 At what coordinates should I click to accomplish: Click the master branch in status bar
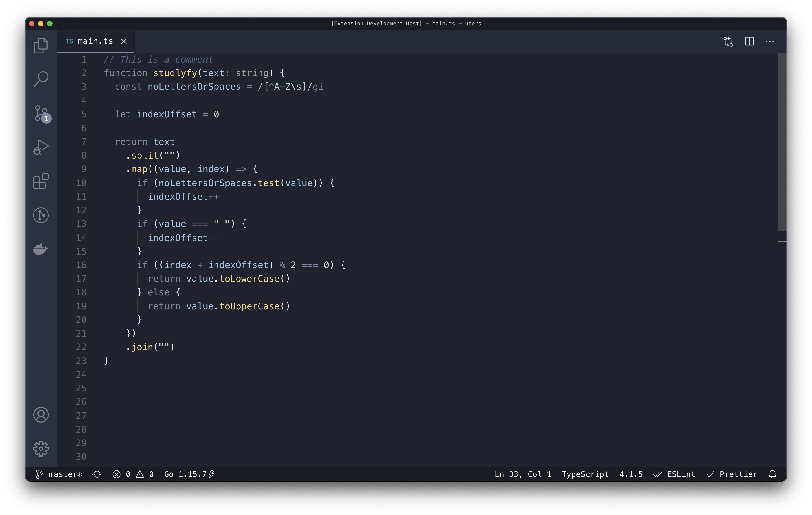(x=59, y=474)
